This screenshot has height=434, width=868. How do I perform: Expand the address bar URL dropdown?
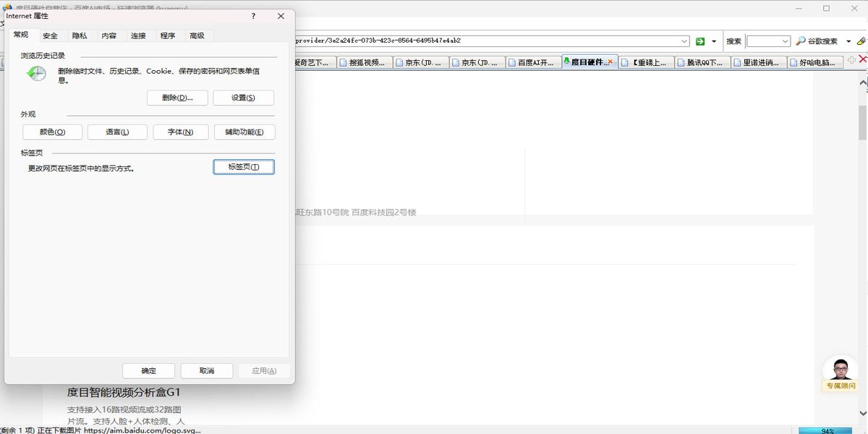pyautogui.click(x=684, y=41)
